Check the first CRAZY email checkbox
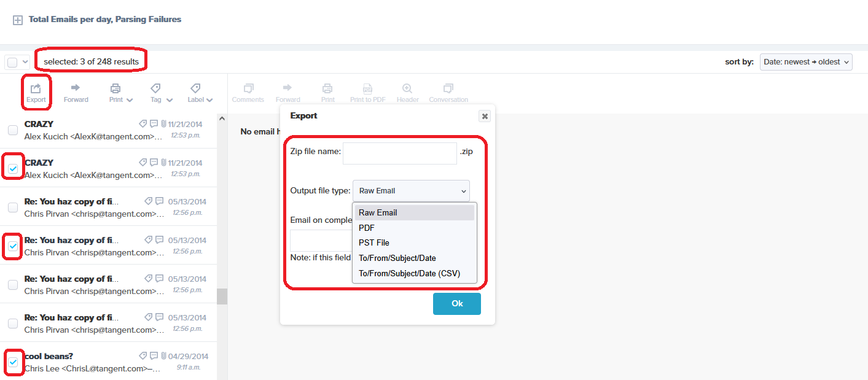 (13, 130)
